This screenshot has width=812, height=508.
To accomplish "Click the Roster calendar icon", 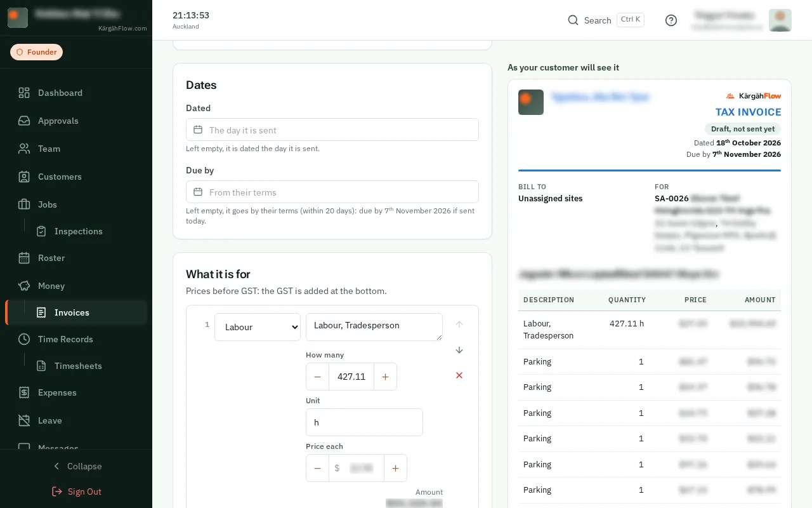I will [24, 258].
